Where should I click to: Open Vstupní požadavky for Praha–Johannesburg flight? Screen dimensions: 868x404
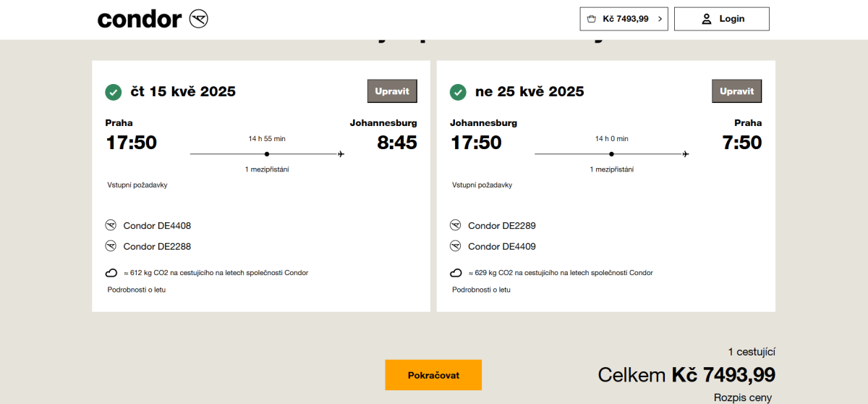coord(137,185)
